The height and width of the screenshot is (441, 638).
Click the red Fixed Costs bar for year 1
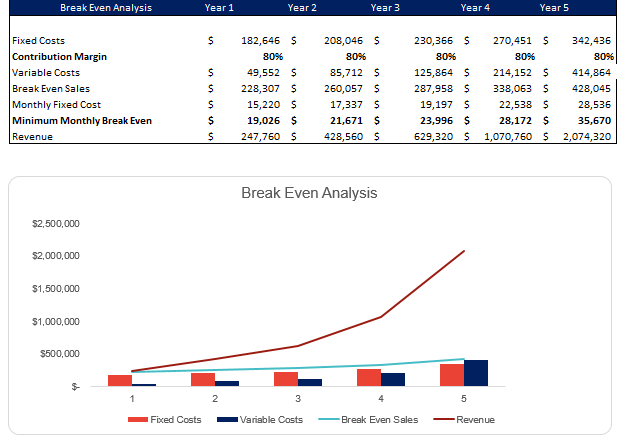(x=120, y=380)
